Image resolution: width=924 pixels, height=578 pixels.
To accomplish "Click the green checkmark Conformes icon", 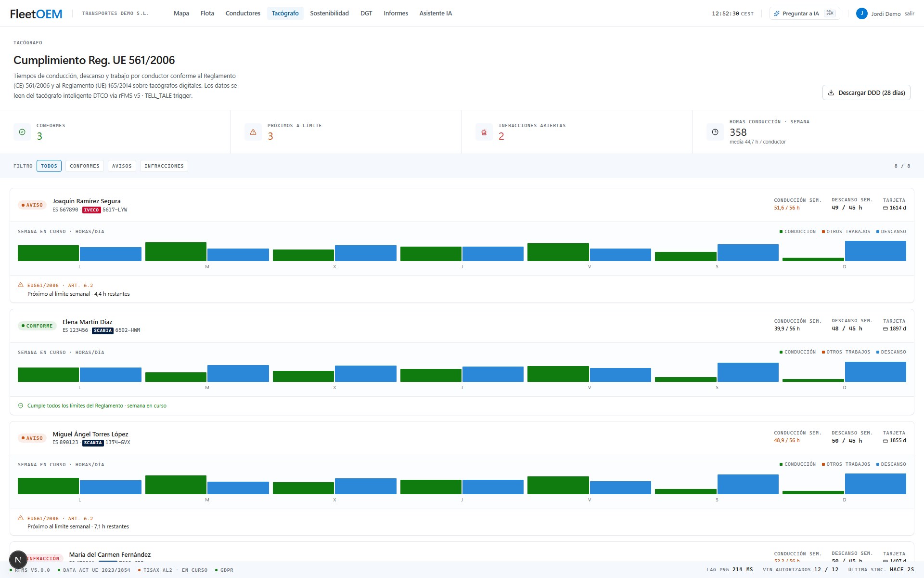I will click(x=22, y=132).
